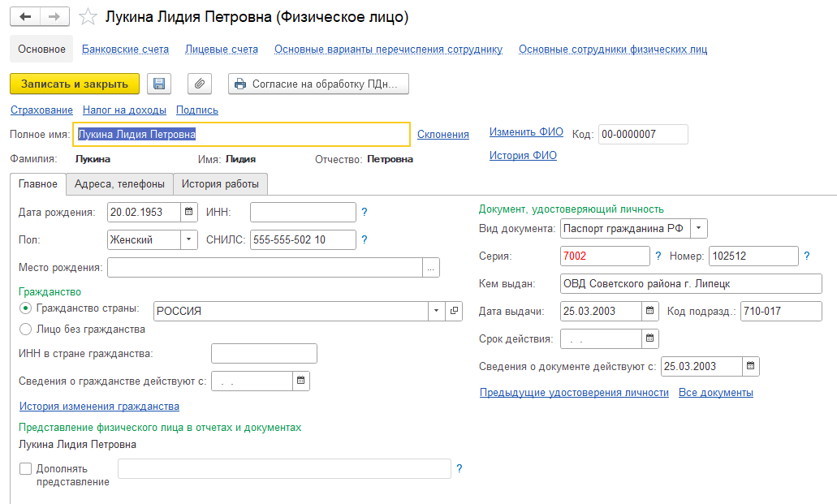The image size is (837, 504).
Task: Switch to the Главное tab
Action: coord(38,184)
